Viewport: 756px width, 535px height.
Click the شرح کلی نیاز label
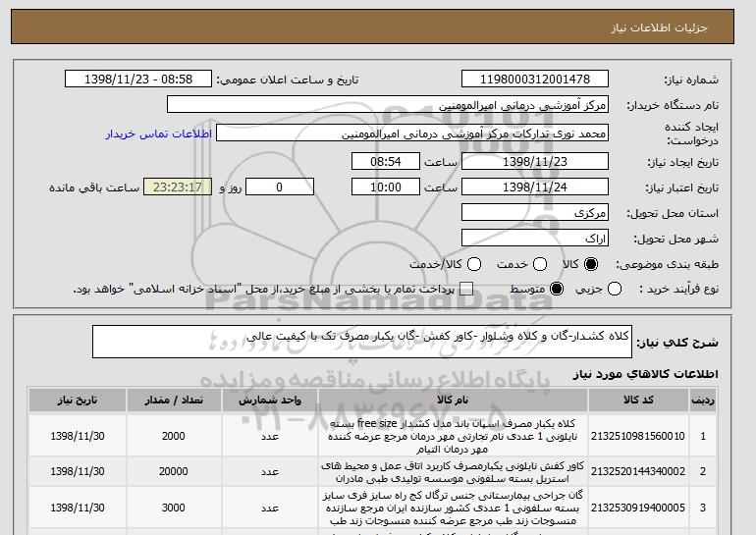click(677, 343)
